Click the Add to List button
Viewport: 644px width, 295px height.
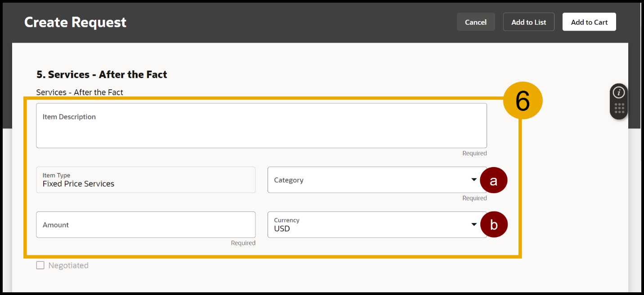coord(528,22)
